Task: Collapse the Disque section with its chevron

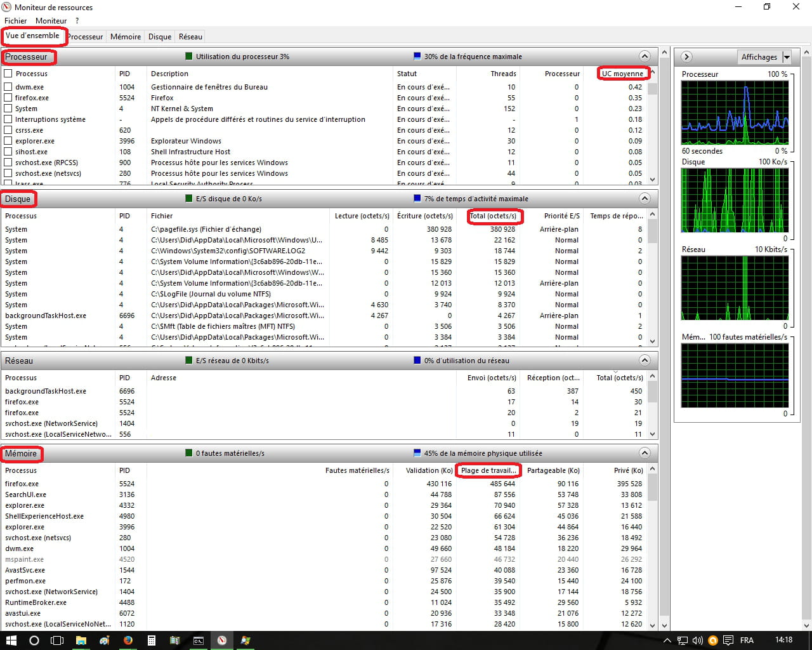Action: 645,199
